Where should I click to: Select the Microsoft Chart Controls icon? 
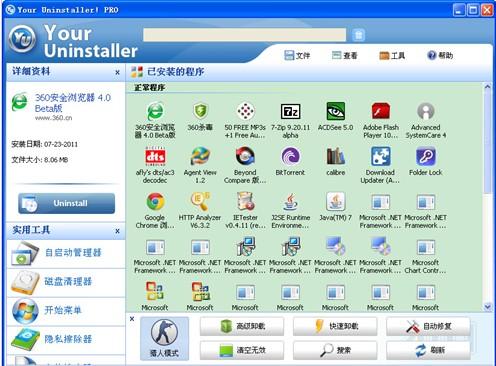click(426, 247)
